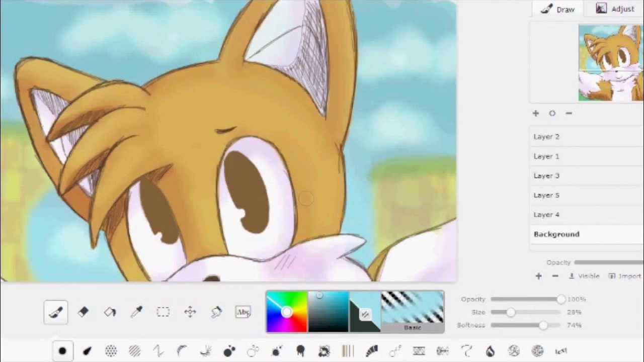Screen dimensions: 644x362
Task: Select the Move tool
Action: click(190, 312)
